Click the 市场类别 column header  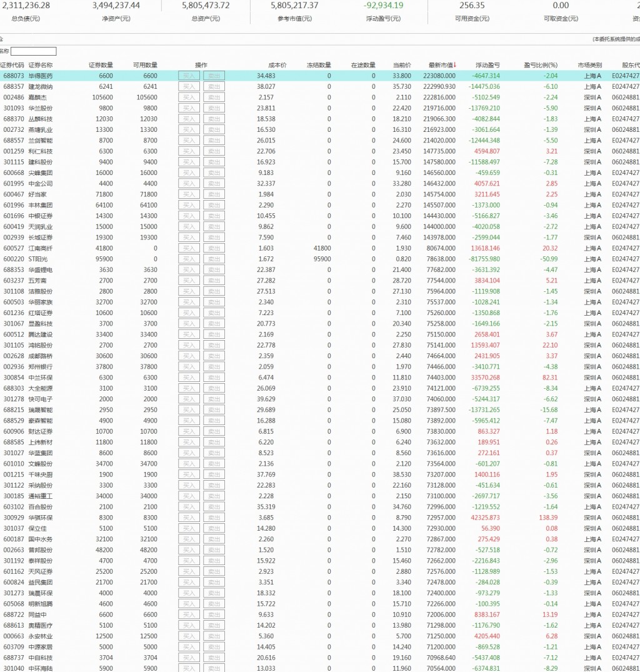point(590,65)
